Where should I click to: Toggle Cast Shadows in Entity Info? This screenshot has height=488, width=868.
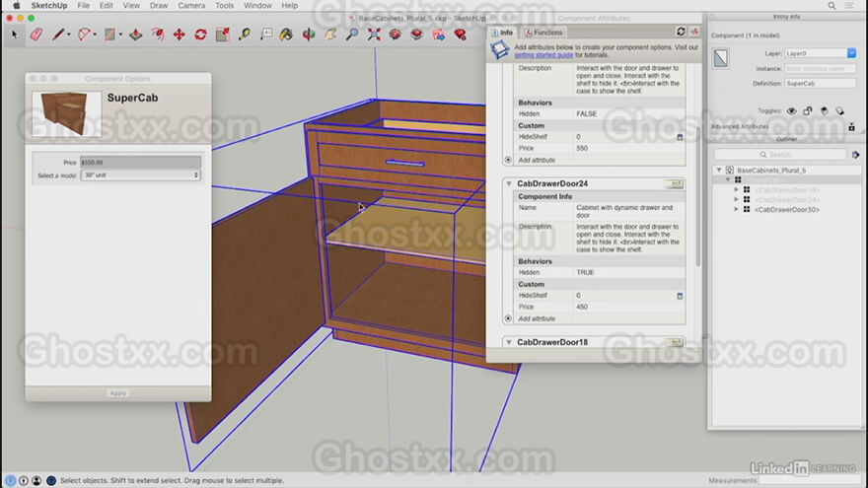[x=839, y=111]
